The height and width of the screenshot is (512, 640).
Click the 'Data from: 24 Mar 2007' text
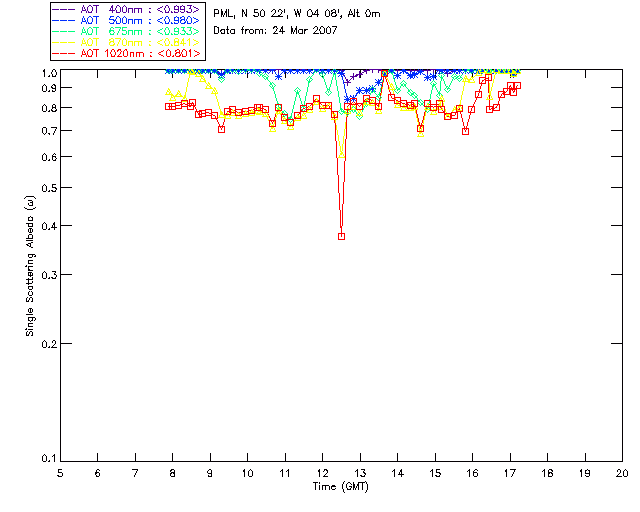click(276, 30)
